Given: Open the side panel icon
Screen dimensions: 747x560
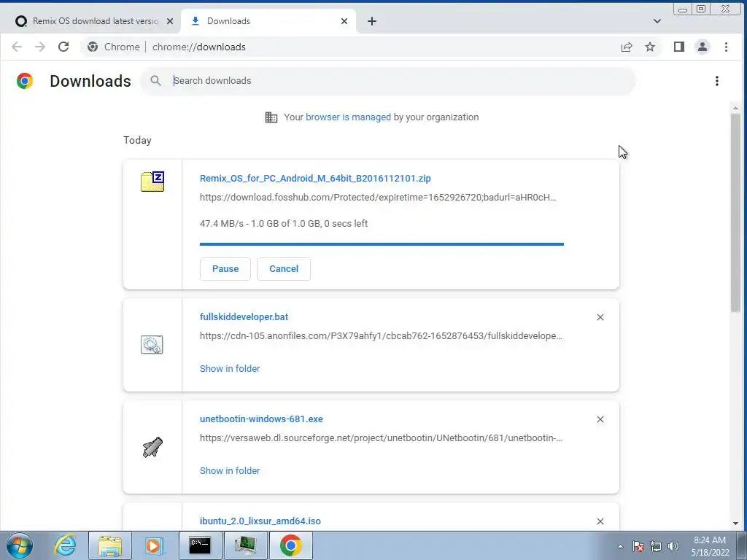Looking at the screenshot, I should 679,47.
